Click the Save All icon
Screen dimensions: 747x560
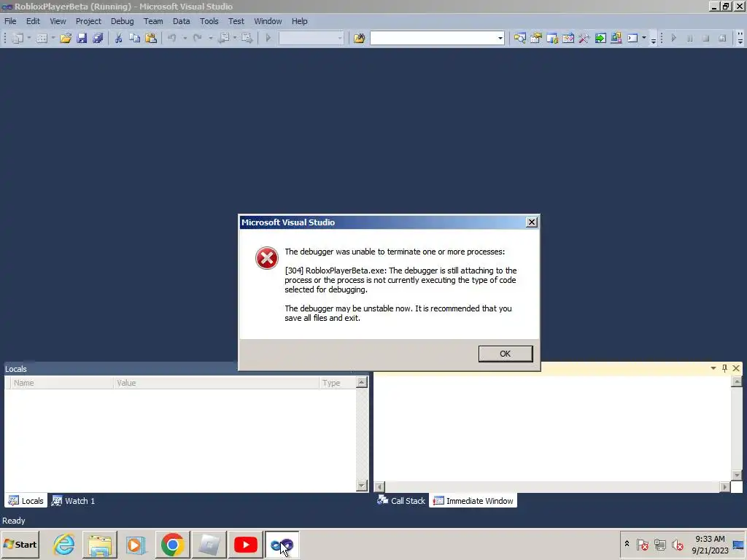98,38
